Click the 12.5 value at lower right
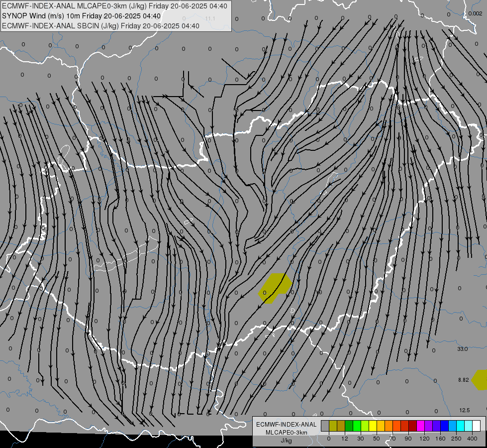 click(x=464, y=410)
